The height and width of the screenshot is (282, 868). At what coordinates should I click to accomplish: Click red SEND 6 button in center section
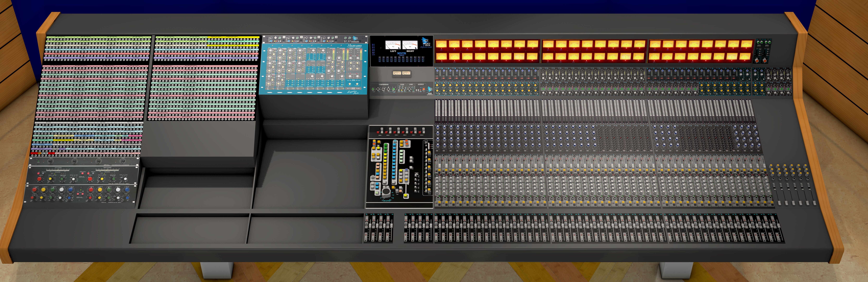pos(420,132)
